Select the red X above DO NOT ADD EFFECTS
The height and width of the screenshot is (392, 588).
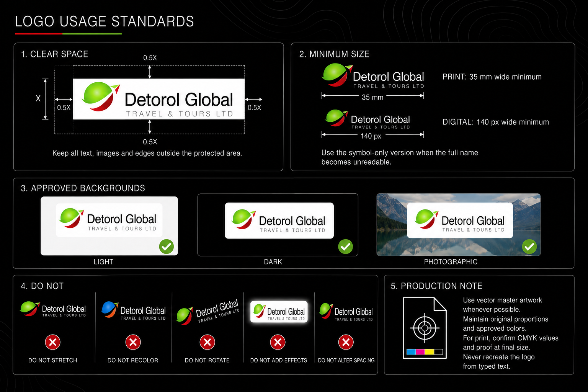(278, 342)
